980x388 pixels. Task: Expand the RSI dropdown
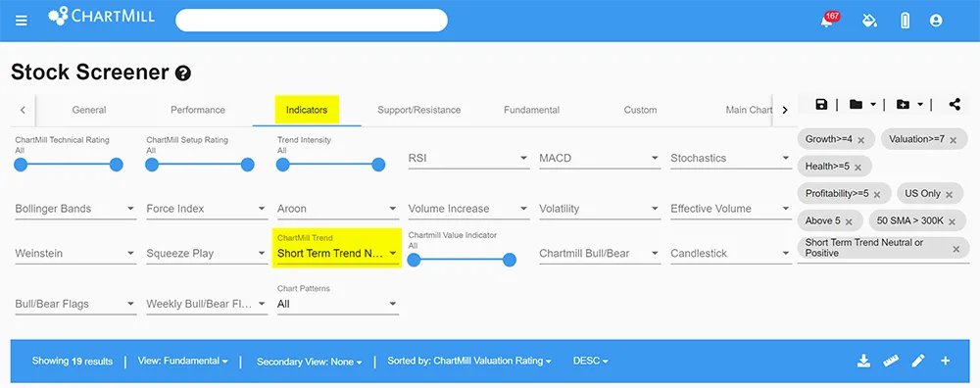click(468, 158)
